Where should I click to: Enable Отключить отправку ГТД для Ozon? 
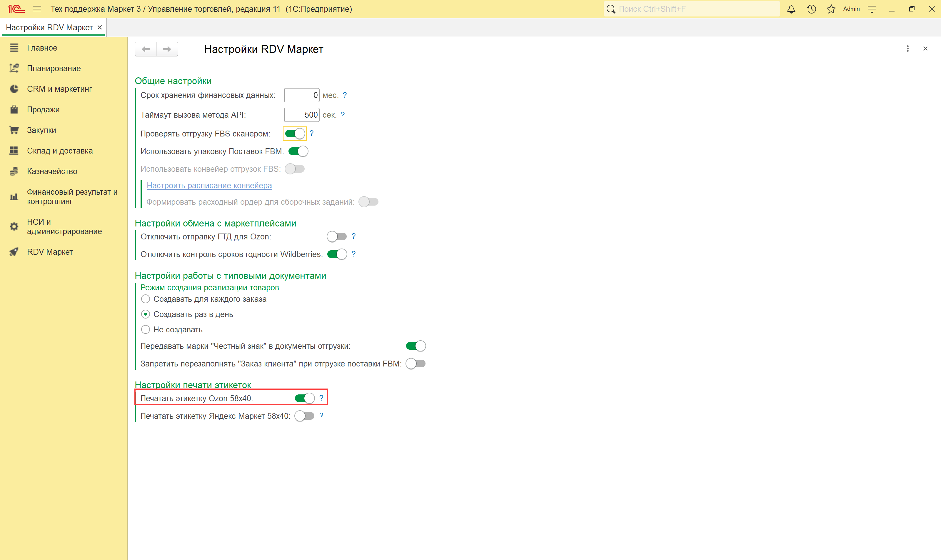[337, 236]
